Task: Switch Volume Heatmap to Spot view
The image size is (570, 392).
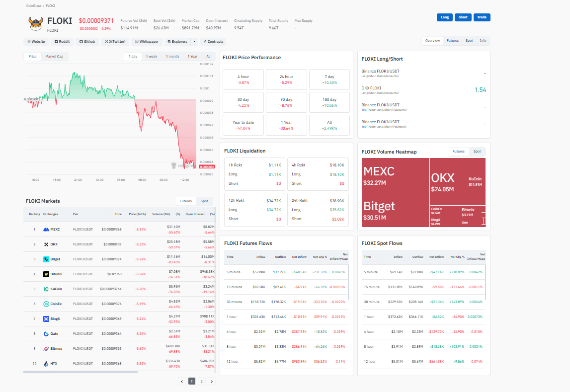Action: coord(477,152)
